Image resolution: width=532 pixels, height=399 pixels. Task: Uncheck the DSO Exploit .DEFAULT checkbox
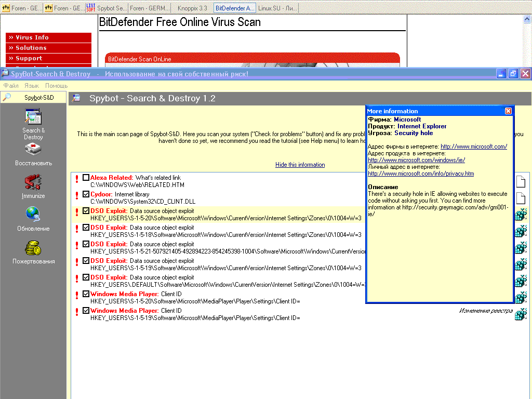point(86,277)
